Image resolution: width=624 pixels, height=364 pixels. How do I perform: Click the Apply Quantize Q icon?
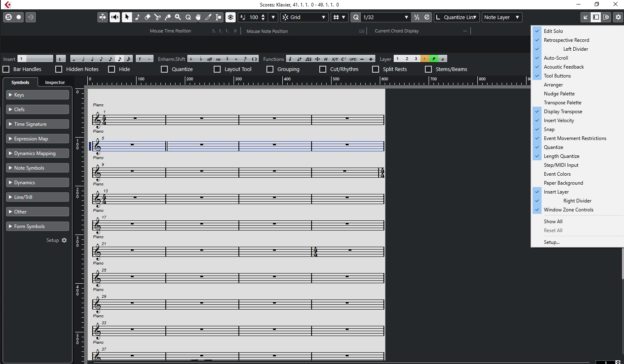coord(356,17)
